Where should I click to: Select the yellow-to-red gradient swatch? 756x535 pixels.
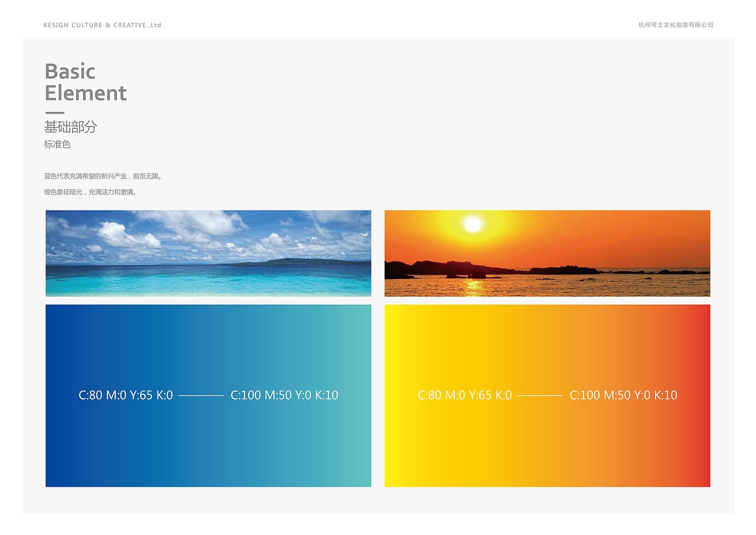point(548,395)
